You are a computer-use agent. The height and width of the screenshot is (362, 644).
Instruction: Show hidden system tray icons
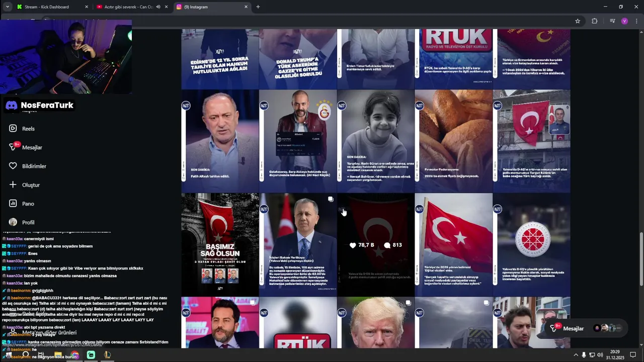tap(576, 355)
